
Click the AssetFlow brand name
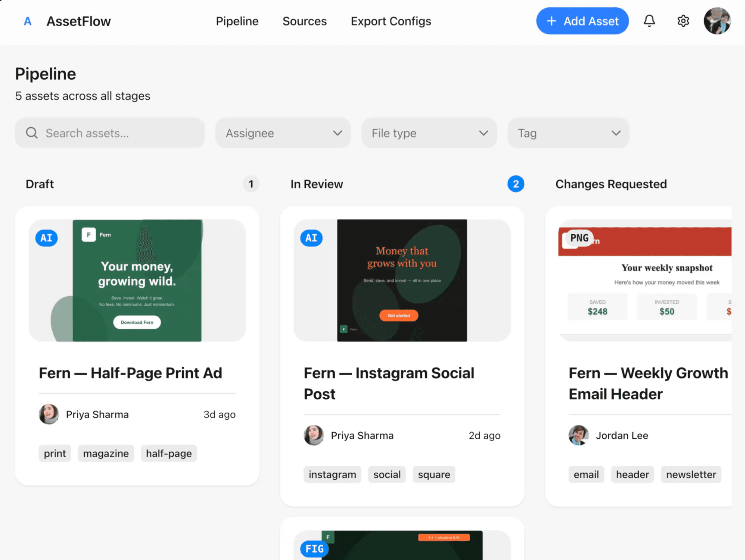(x=78, y=21)
